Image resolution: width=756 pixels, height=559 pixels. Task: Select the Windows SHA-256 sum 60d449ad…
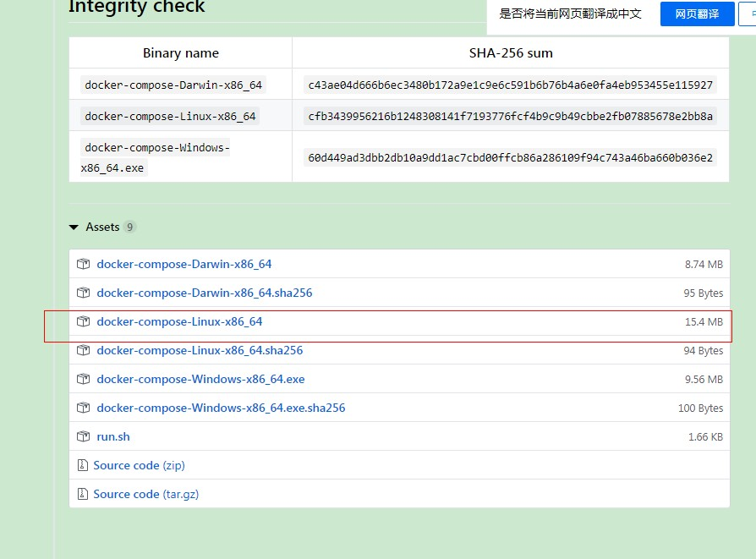click(510, 157)
